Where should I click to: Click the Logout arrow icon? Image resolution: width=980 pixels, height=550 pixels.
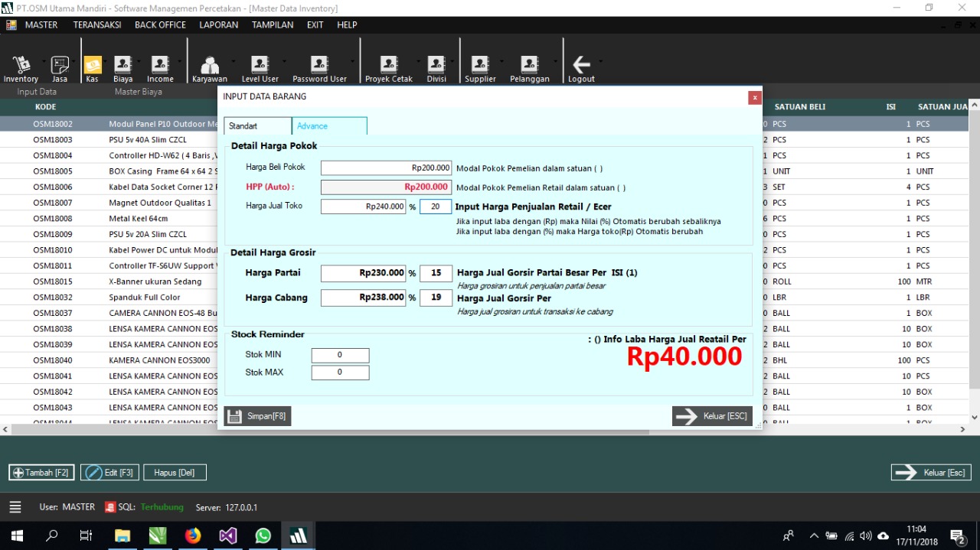click(582, 65)
